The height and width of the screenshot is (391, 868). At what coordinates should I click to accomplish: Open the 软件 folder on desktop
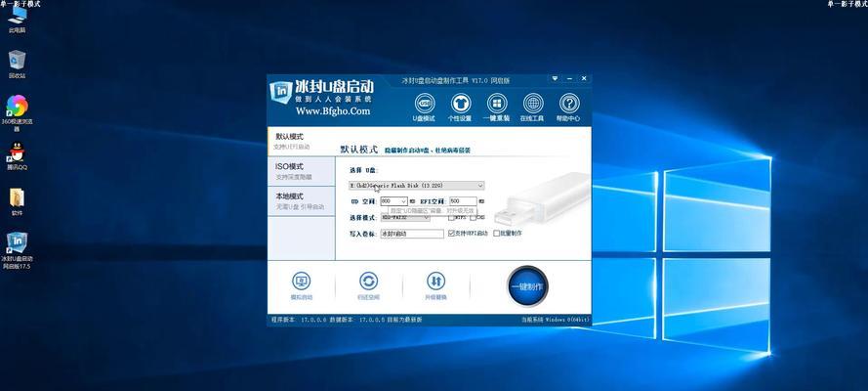coord(18,201)
